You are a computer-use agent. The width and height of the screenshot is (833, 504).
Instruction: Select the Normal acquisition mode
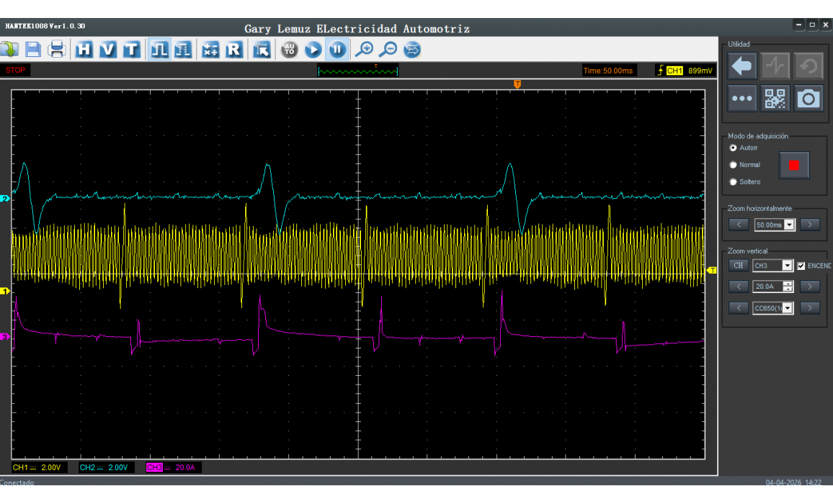(x=734, y=165)
